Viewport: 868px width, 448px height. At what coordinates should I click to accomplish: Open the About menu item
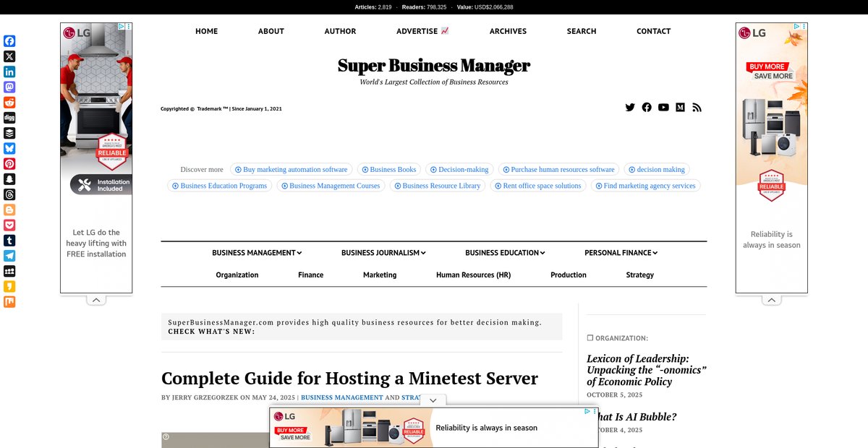click(x=271, y=31)
